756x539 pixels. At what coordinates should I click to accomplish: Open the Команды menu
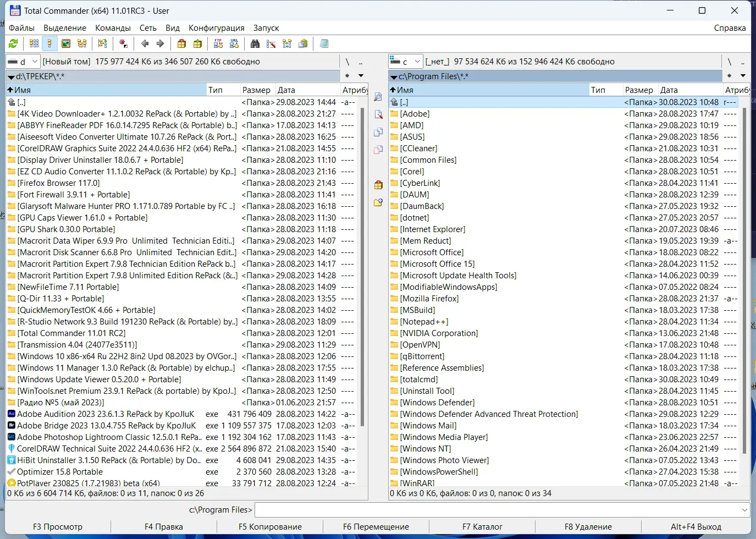(113, 28)
